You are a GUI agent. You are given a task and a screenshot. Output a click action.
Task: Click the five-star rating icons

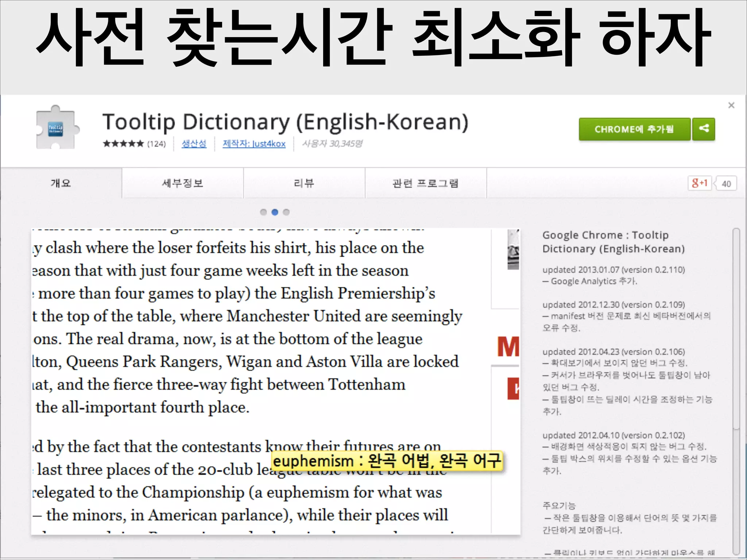(x=123, y=144)
